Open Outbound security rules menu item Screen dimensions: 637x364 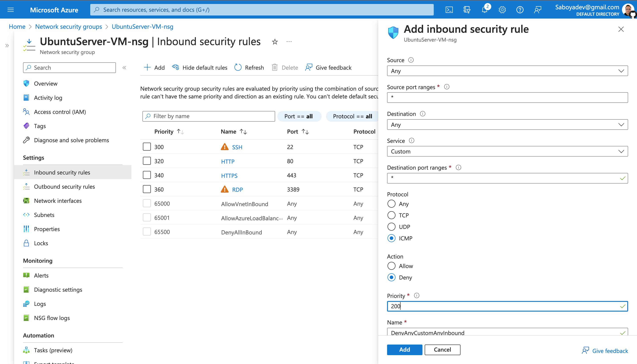pyautogui.click(x=64, y=186)
